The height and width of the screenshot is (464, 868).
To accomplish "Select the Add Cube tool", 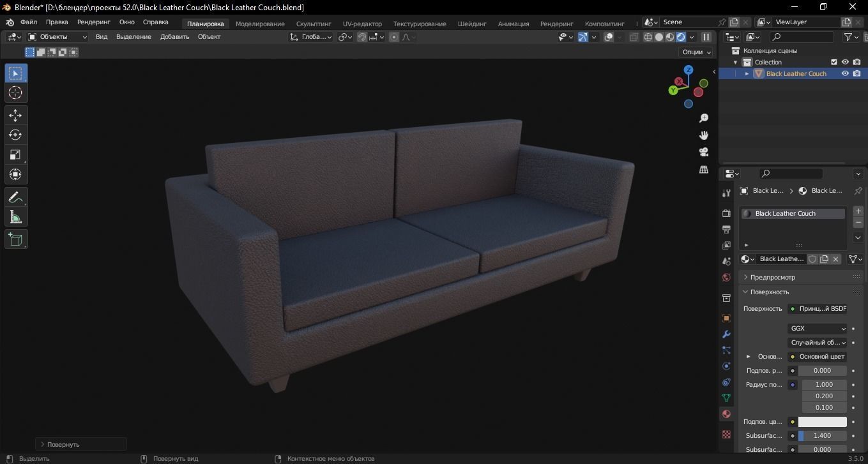I will (x=15, y=239).
